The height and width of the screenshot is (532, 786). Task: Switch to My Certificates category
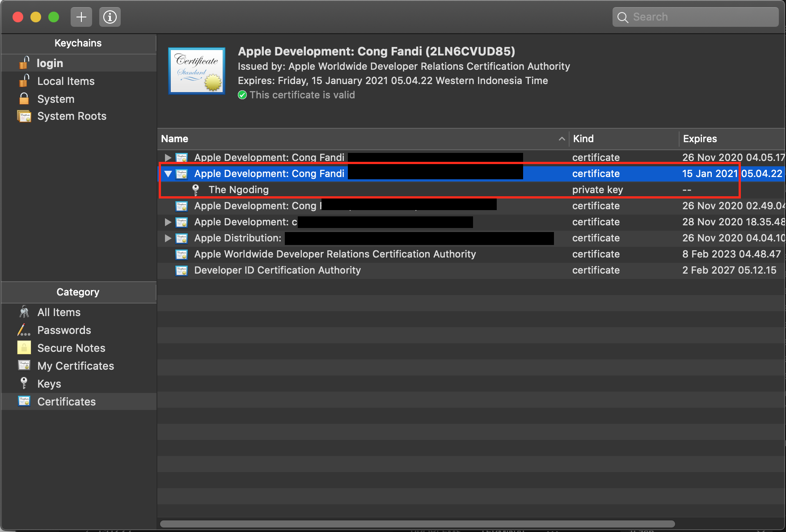(x=76, y=366)
